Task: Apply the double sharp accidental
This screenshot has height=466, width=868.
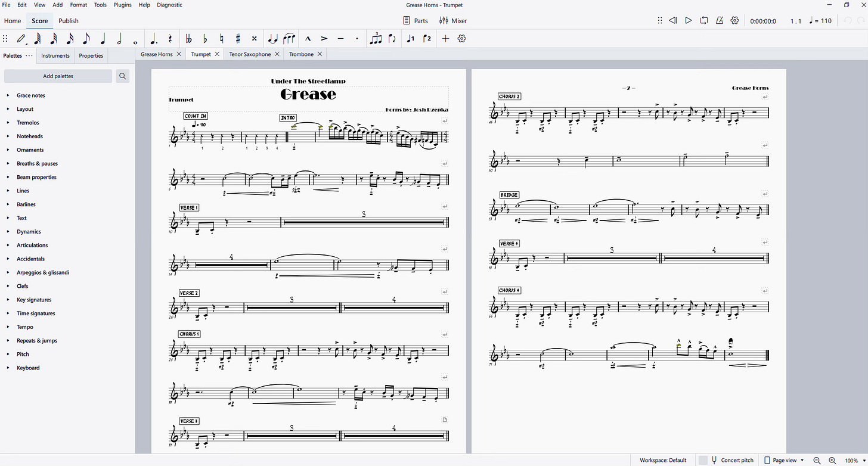Action: click(x=254, y=39)
